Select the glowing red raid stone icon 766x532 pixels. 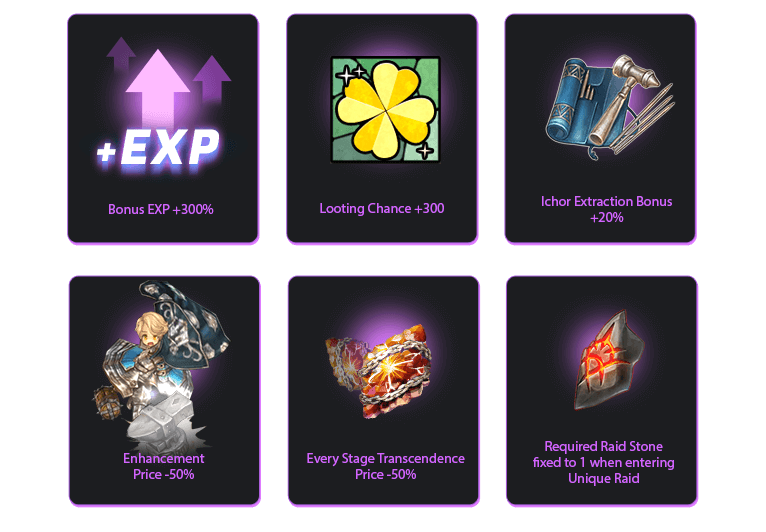(x=608, y=361)
